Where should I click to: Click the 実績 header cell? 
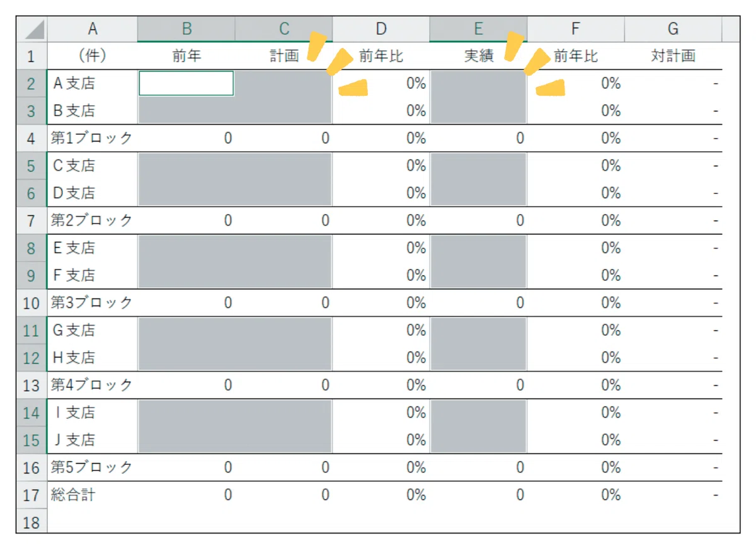(478, 56)
